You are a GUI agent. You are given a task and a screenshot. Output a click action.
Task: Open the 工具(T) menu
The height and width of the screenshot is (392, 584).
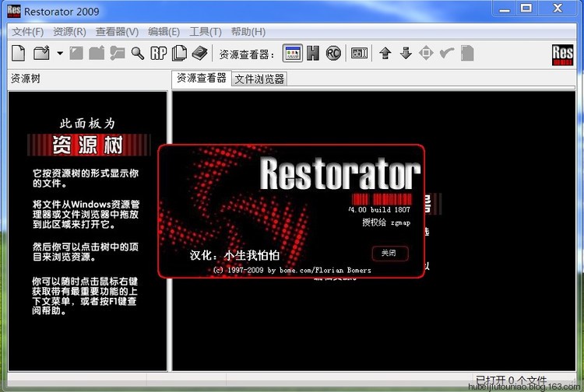tap(206, 32)
